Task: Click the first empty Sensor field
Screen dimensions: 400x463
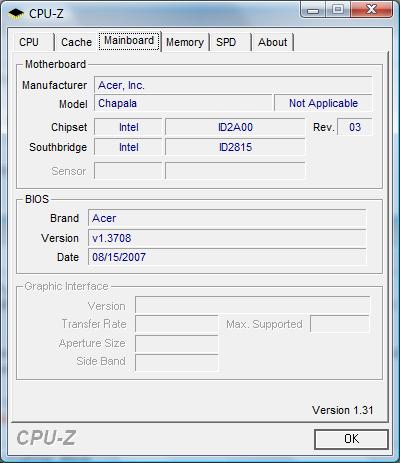Action: coord(128,171)
